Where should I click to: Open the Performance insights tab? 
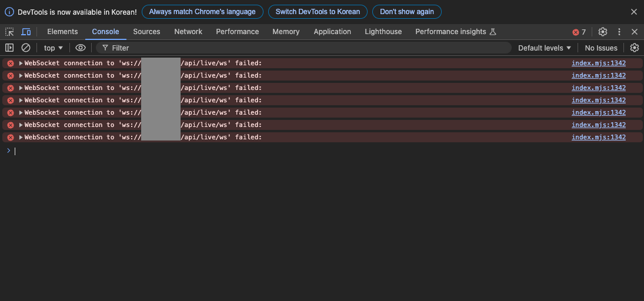click(456, 32)
